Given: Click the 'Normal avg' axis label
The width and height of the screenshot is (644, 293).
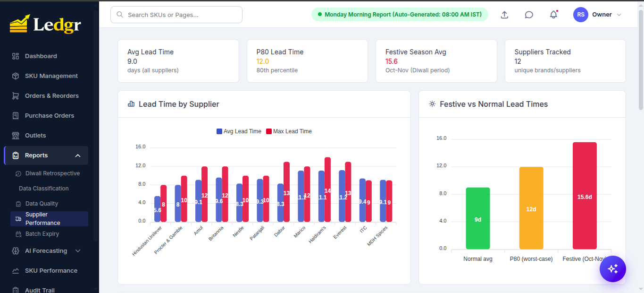Looking at the screenshot, I should point(478,259).
